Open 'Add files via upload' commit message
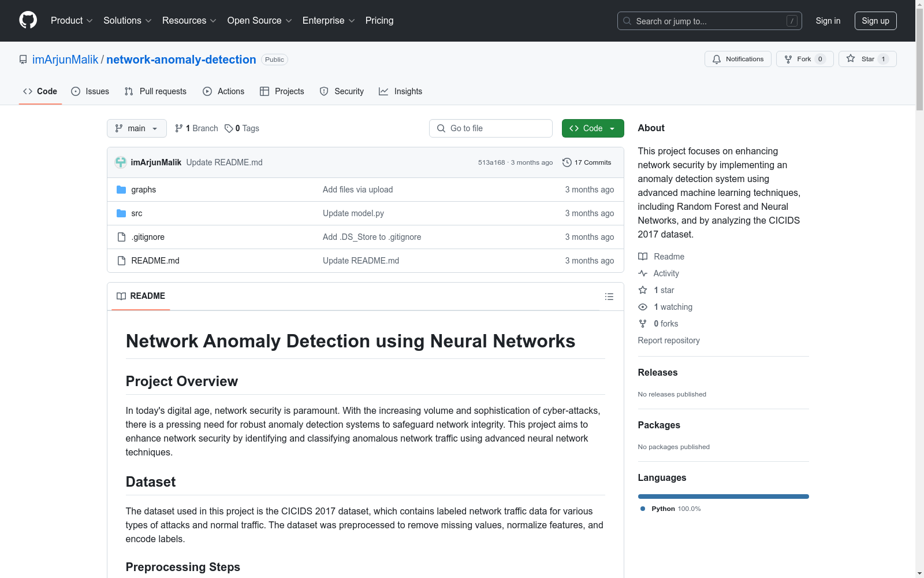924x578 pixels. pyautogui.click(x=358, y=190)
